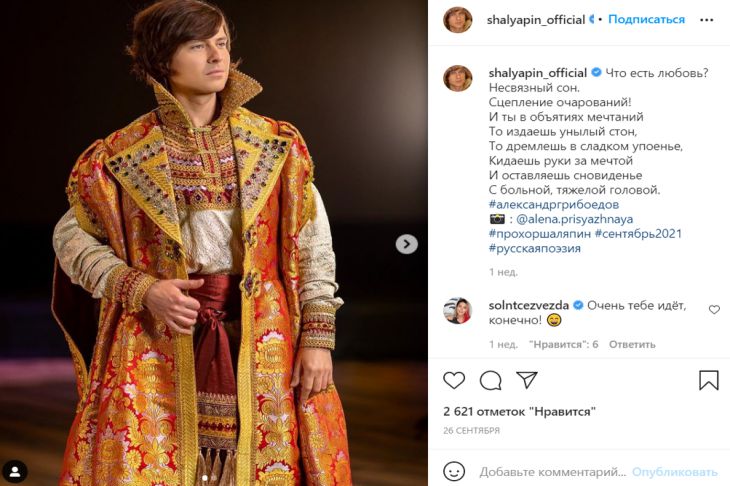Open the three-dot more options menu

click(x=708, y=20)
